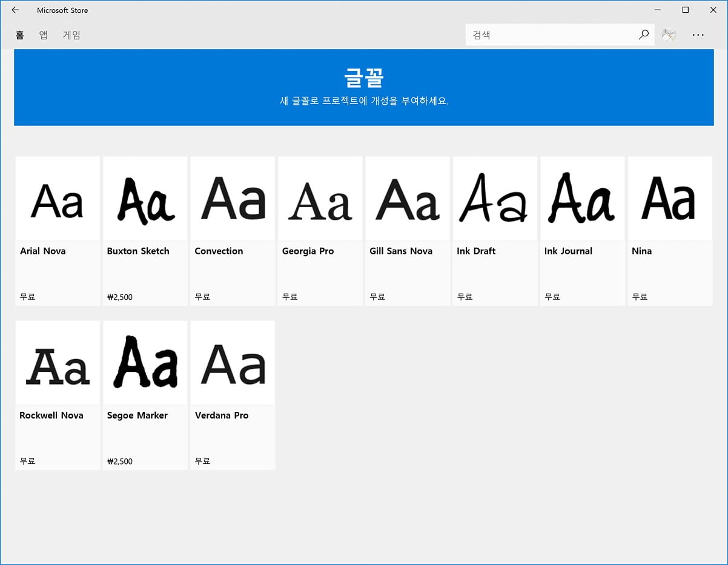Switch to the 홈 tab
This screenshot has width=728, height=565.
[20, 35]
